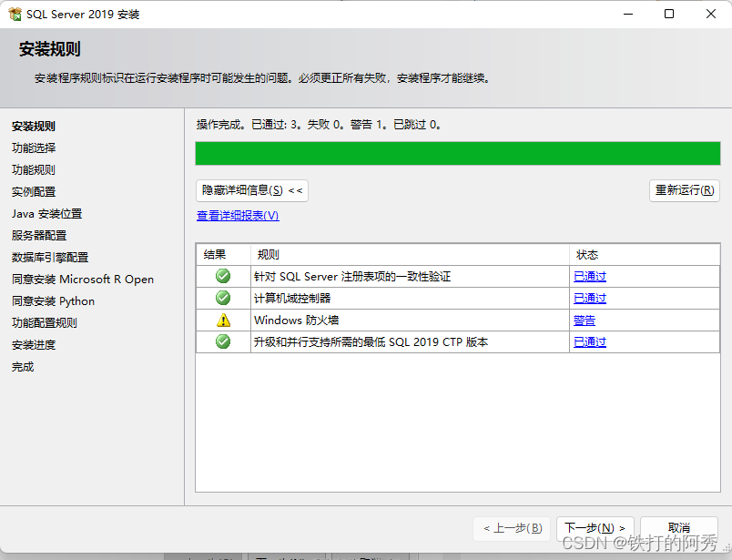Re-run rules with 重新运行(R) button
This screenshot has height=560, width=732.
685,190
